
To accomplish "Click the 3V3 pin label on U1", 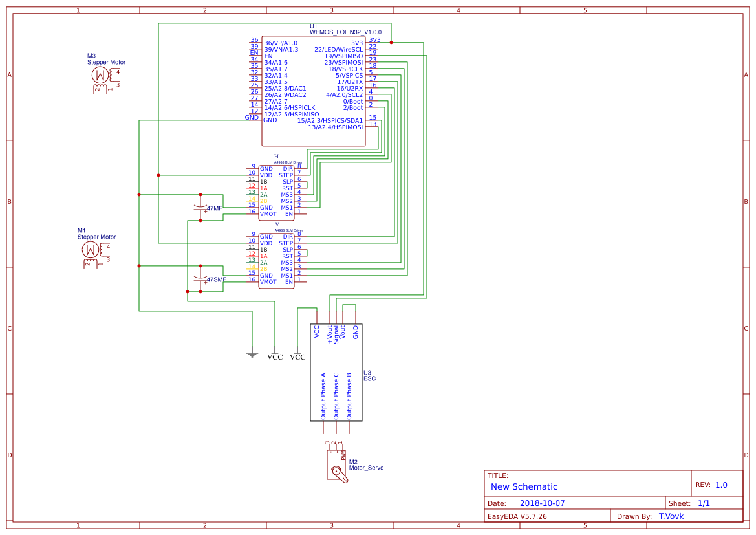I will pos(357,43).
